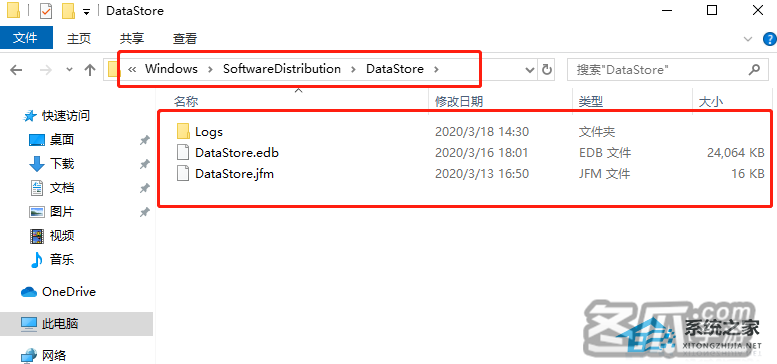Sort by 类型 column header
This screenshot has width=777, height=364.
pyautogui.click(x=591, y=102)
